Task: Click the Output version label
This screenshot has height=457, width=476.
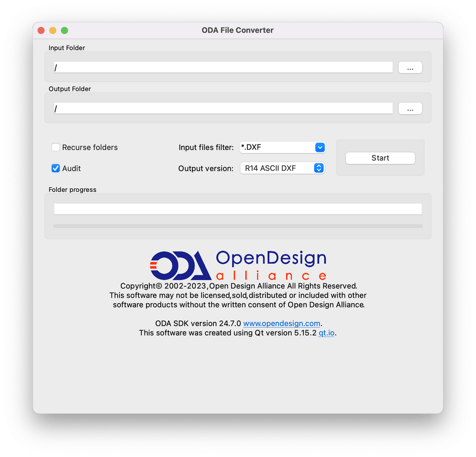Action: point(206,168)
